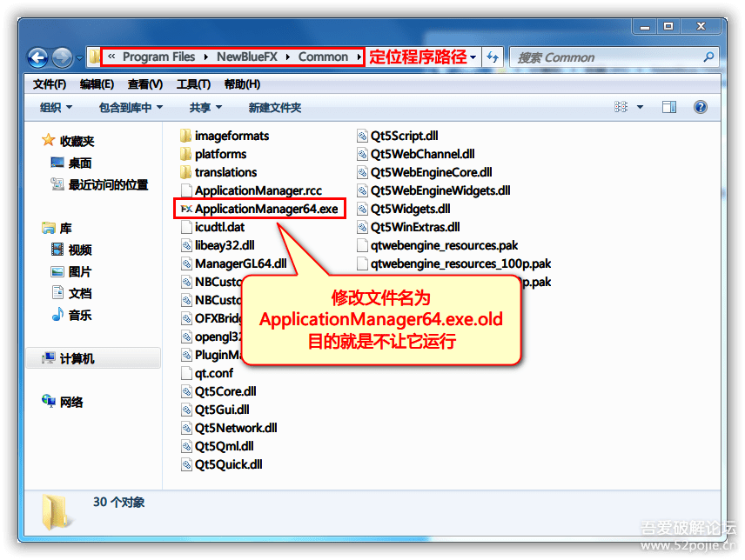
Task: Select 计算机 in the navigation pane
Action: pyautogui.click(x=77, y=358)
